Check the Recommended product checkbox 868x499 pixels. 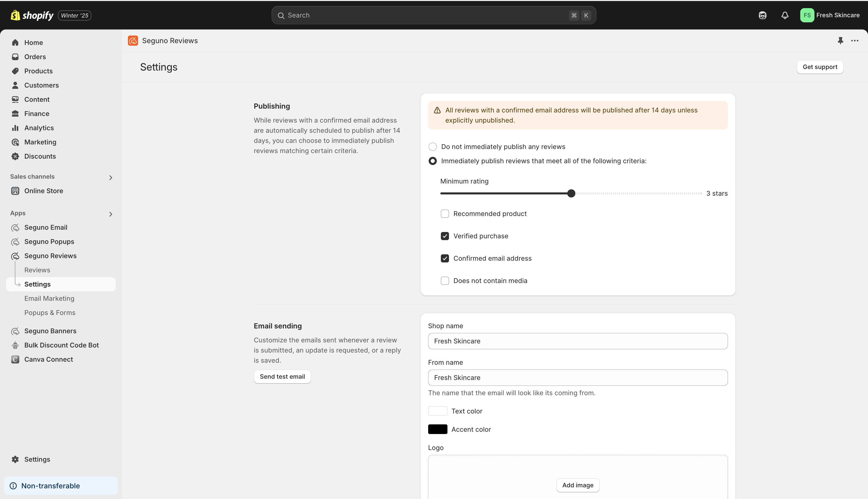pyautogui.click(x=445, y=214)
